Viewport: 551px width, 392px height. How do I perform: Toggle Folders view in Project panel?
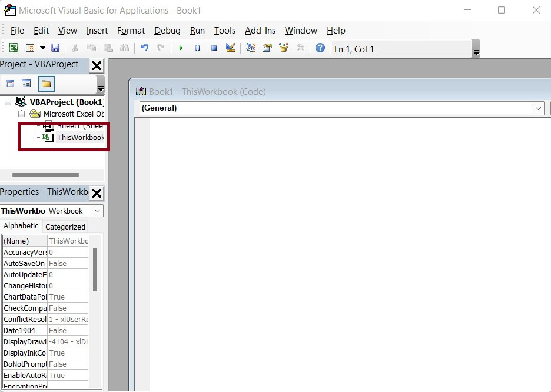pos(46,84)
